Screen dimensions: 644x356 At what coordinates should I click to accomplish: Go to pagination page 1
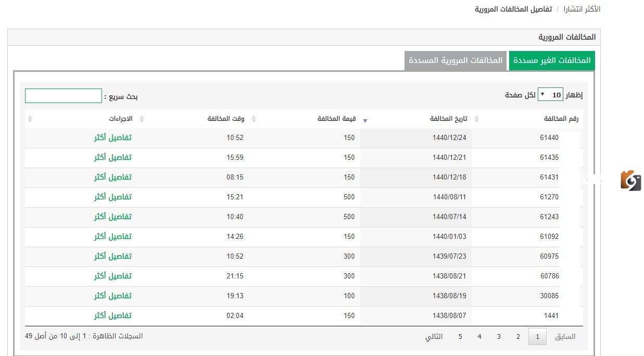[x=538, y=337]
